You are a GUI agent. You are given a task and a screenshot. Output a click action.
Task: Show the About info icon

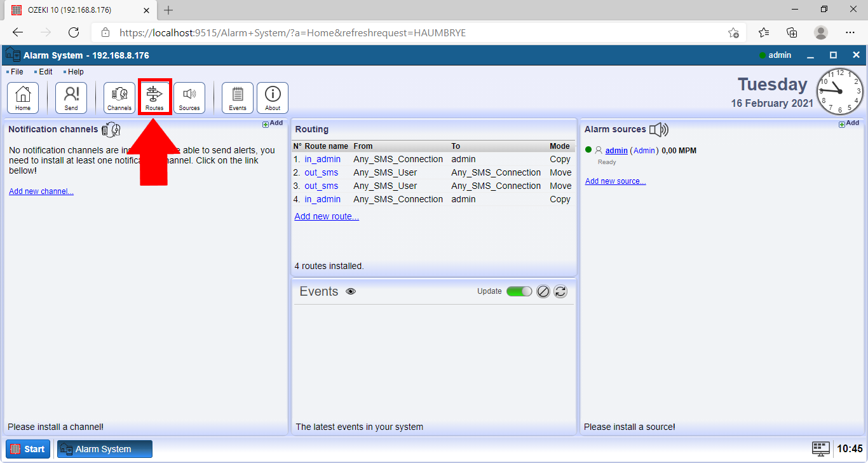273,98
